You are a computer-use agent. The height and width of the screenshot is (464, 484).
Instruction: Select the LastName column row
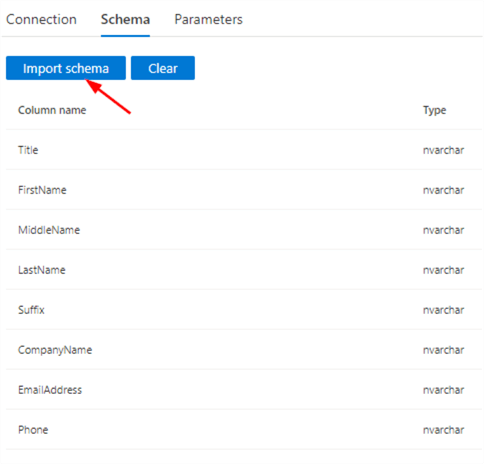[x=244, y=270]
